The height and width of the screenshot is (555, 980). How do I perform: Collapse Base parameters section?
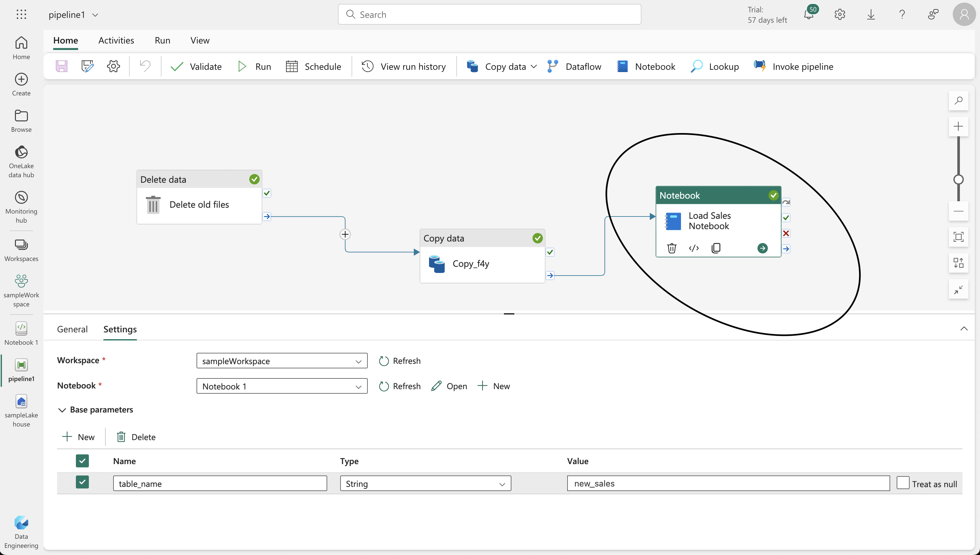[x=62, y=410]
